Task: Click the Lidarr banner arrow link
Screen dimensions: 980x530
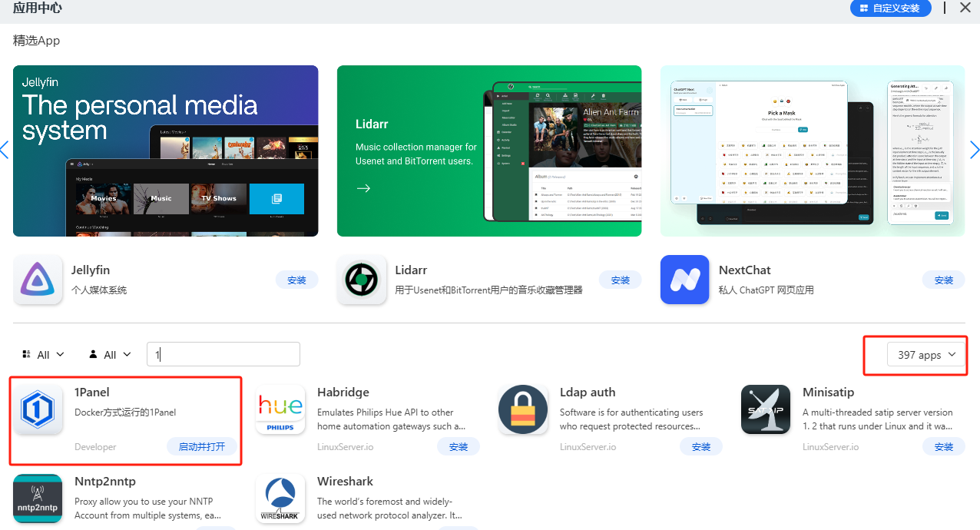Action: (363, 188)
